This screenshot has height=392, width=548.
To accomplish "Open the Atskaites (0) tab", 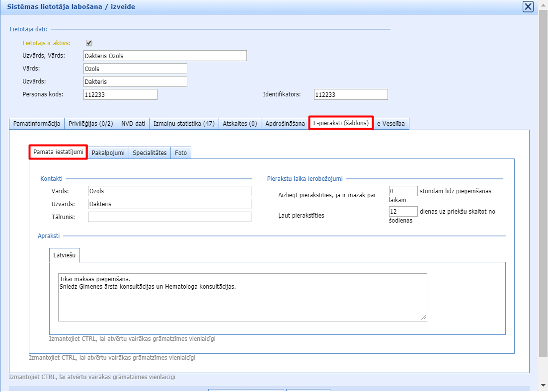I will [240, 124].
